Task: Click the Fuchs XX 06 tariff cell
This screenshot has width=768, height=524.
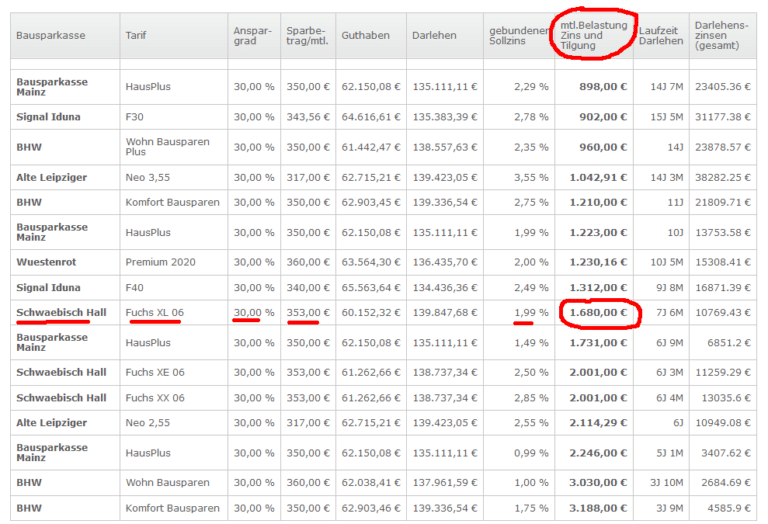Action: [x=155, y=398]
